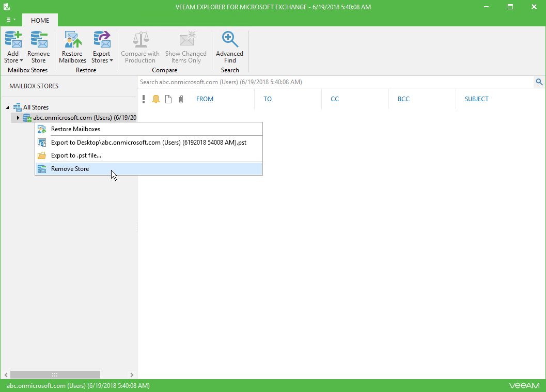The width and height of the screenshot is (546, 392).
Task: Click the Add Store ribbon icon
Action: [13, 39]
